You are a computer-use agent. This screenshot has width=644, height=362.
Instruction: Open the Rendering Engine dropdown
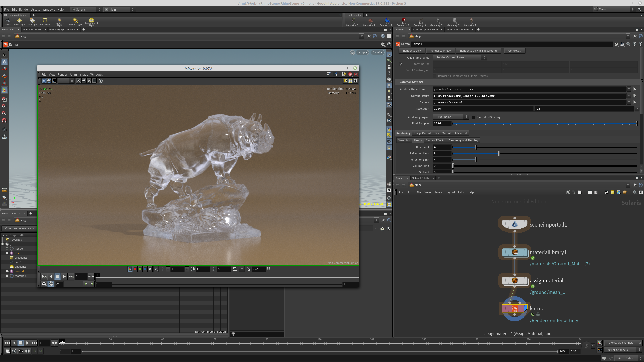[x=451, y=117]
